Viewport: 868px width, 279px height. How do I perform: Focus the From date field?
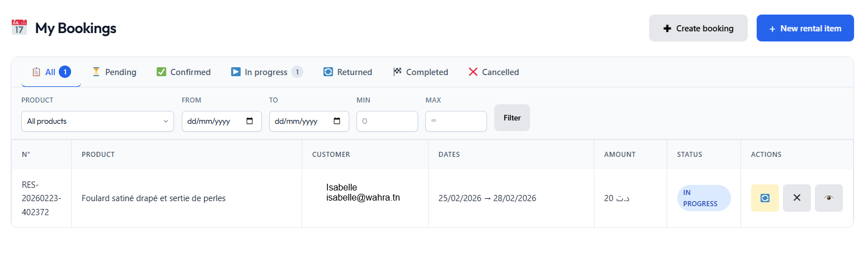click(222, 121)
